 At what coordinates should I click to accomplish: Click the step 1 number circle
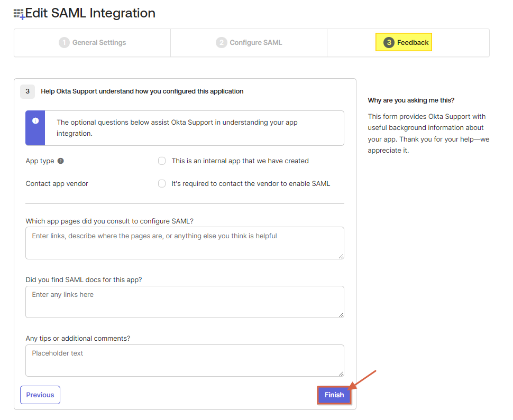(x=64, y=43)
